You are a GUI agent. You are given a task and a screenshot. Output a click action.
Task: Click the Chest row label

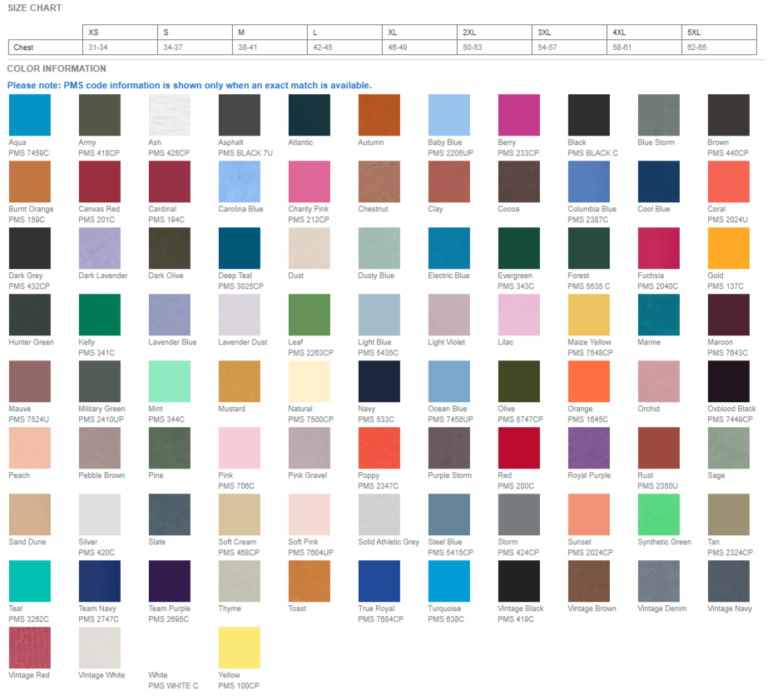click(23, 47)
